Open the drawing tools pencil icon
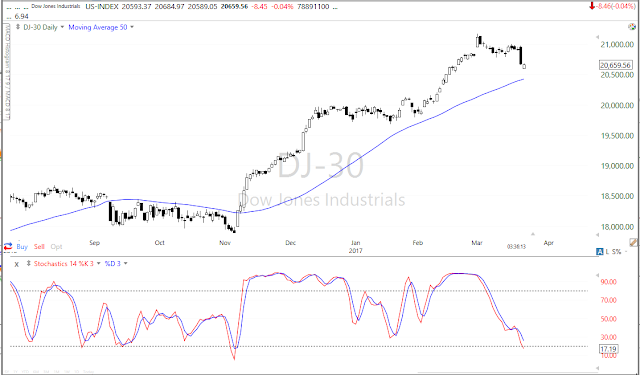This screenshot has height=375, width=640. (x=633, y=243)
